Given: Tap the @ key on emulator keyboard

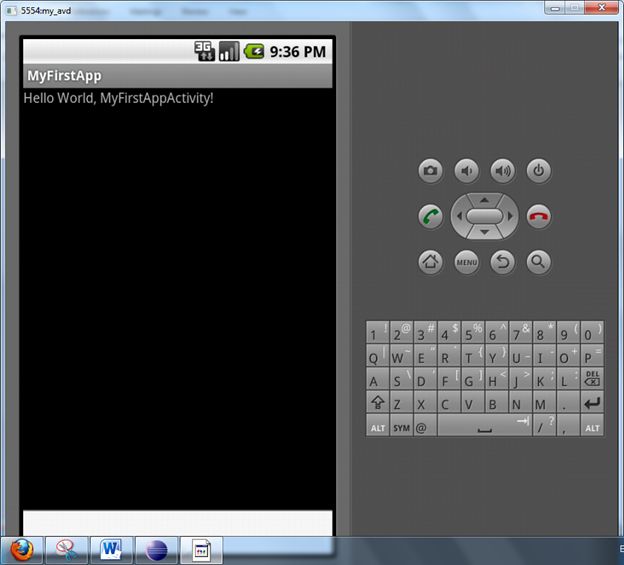Looking at the screenshot, I should pos(425,425).
